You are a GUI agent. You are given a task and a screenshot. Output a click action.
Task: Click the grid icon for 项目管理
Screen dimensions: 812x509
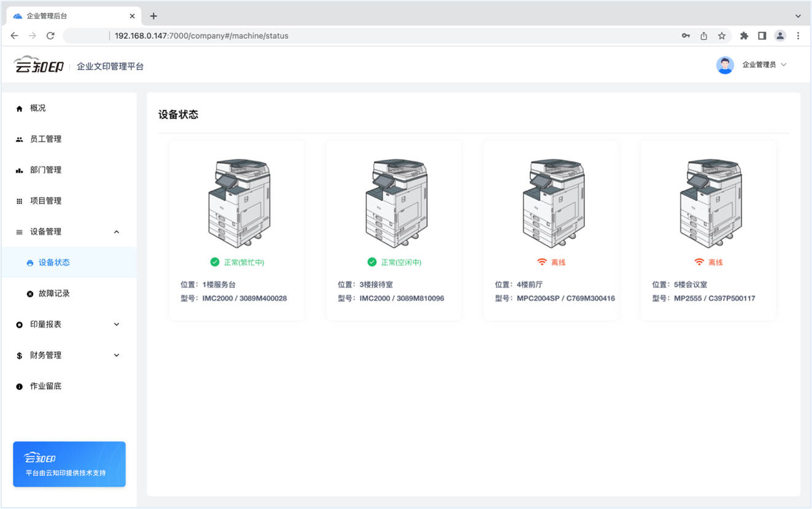[x=19, y=201]
